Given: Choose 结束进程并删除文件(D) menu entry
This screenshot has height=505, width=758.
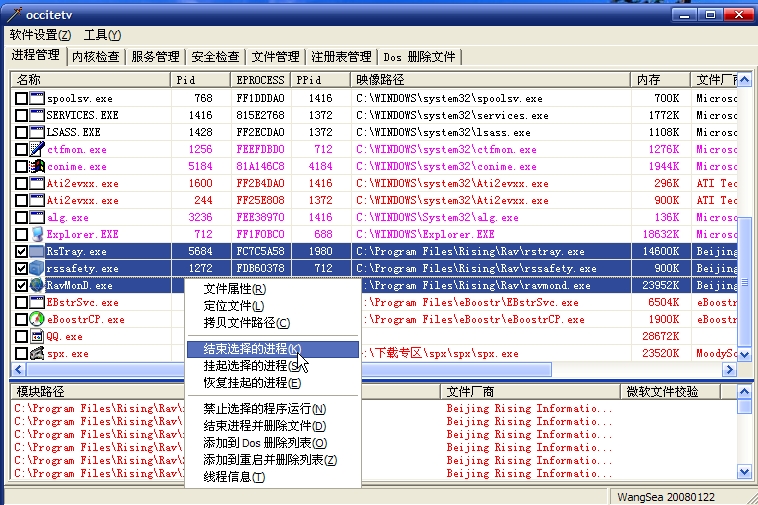Looking at the screenshot, I should pos(273,426).
